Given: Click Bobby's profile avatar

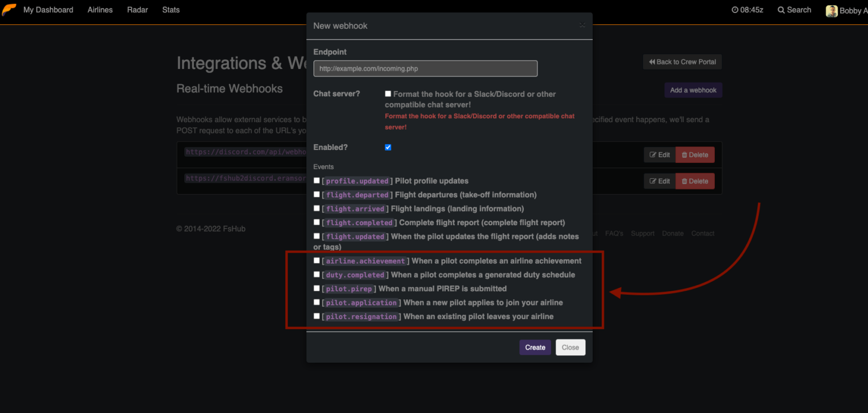Looking at the screenshot, I should click(x=831, y=11).
